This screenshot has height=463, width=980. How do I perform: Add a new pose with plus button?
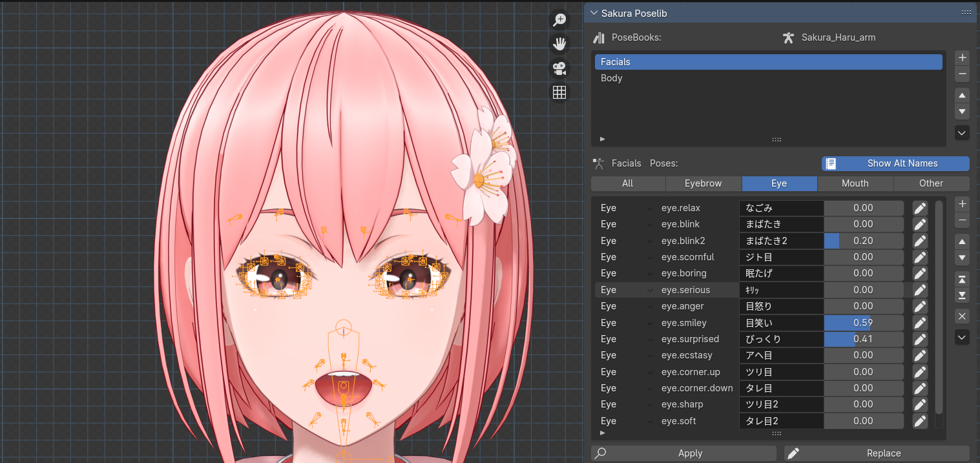pos(962,203)
